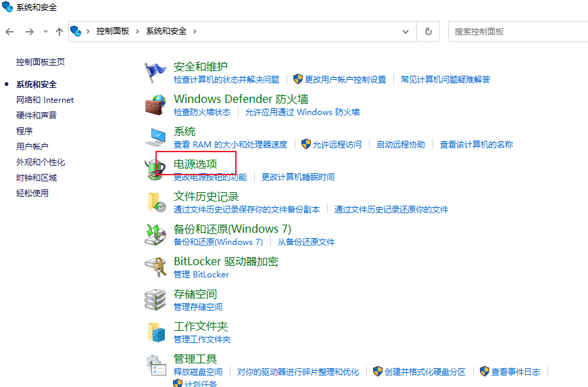Click 常见计算机问题疑难解答 link
588x387 pixels.
tap(445, 80)
